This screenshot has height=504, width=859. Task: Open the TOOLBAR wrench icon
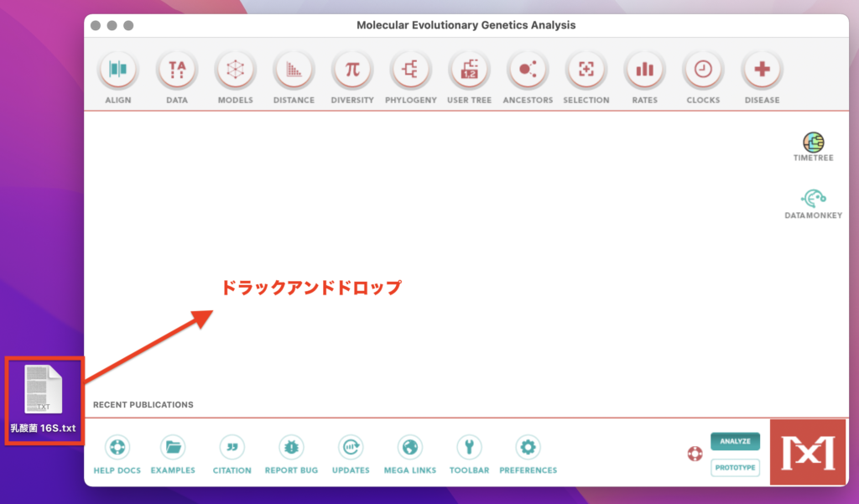coord(469,448)
